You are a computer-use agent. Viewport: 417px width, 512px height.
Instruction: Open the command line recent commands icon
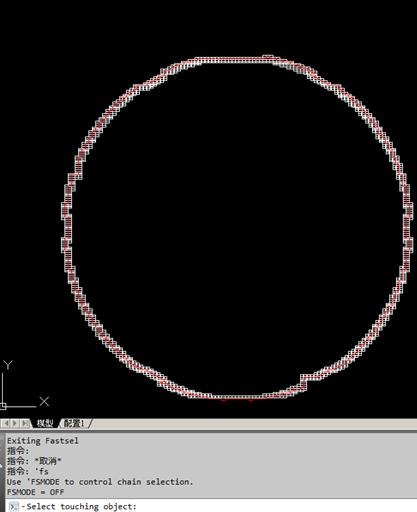coord(14,507)
